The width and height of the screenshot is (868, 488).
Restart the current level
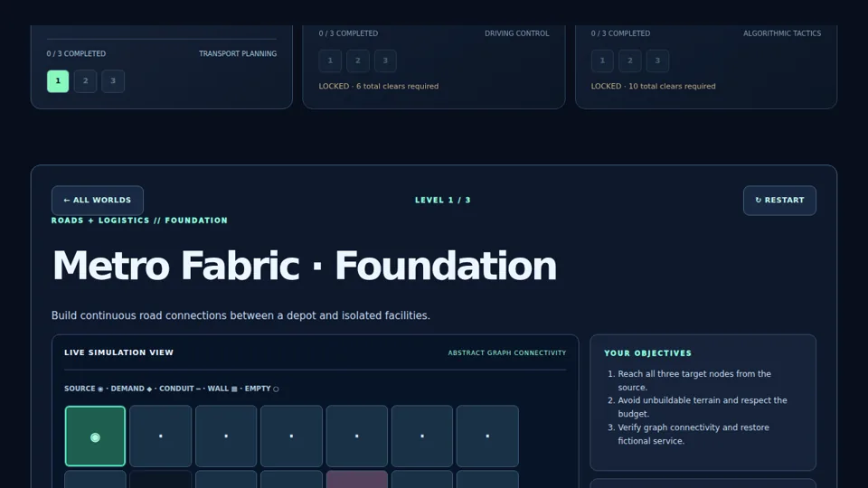coord(779,201)
